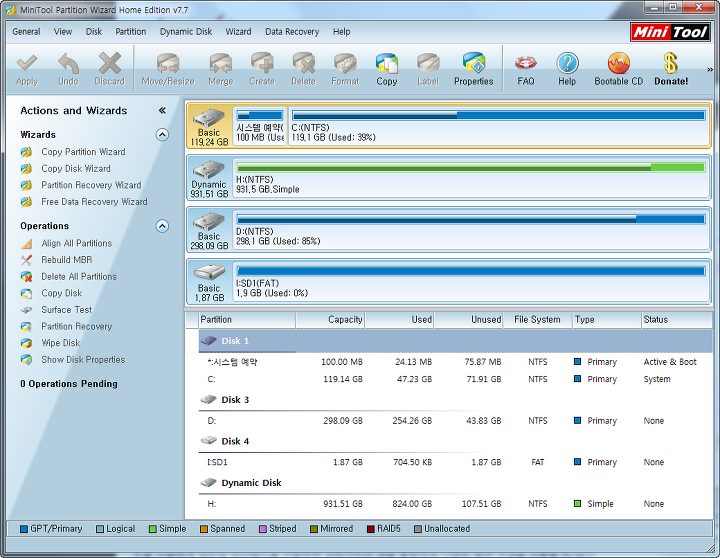Open the Wizard menu
Screen dimensions: 720x558
click(238, 32)
